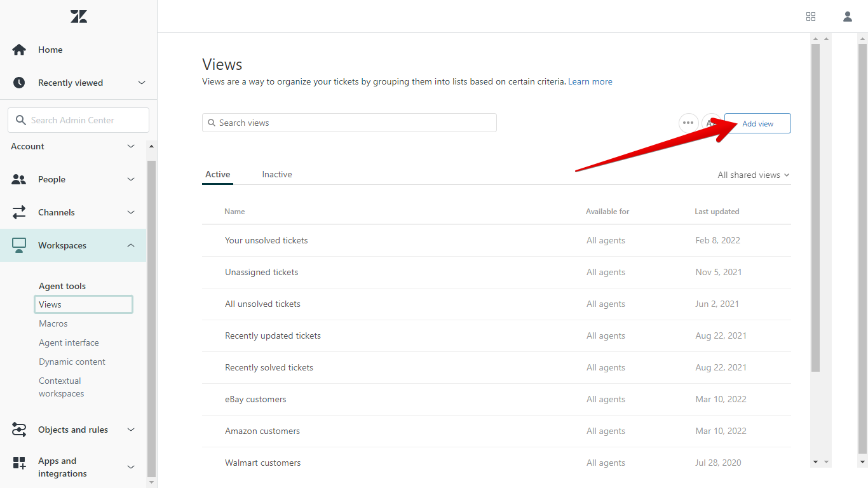Open the Unassigned tickets view

tap(261, 272)
